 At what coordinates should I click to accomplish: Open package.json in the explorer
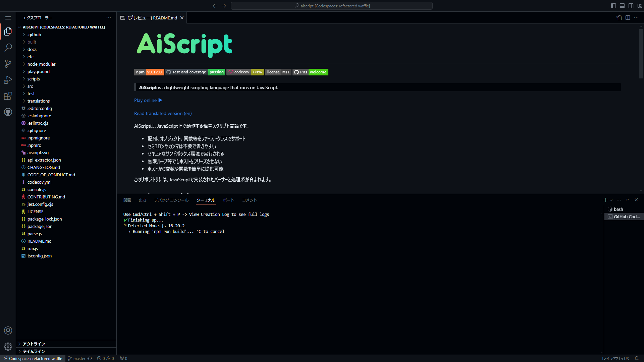(x=40, y=226)
